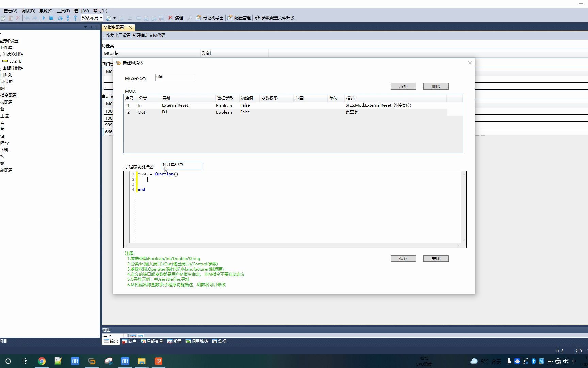Click the 真空泵 description cell
Viewport: 588px width, 368px height.
click(395, 112)
